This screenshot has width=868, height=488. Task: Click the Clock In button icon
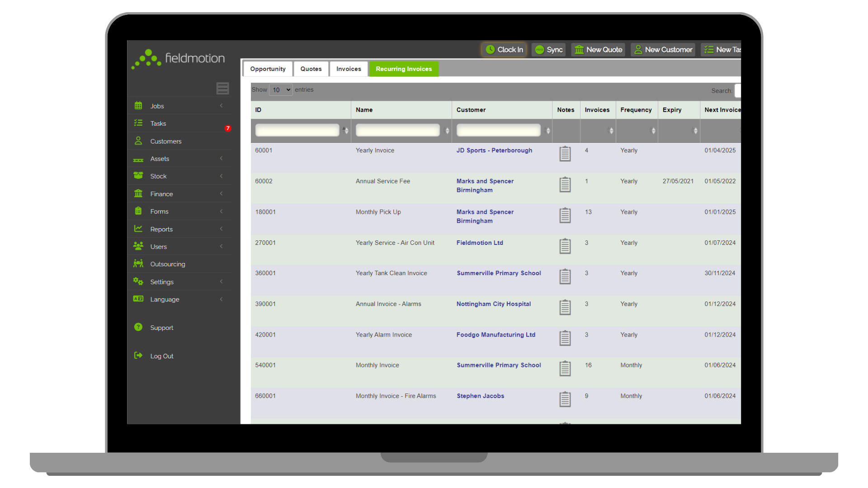coord(491,50)
